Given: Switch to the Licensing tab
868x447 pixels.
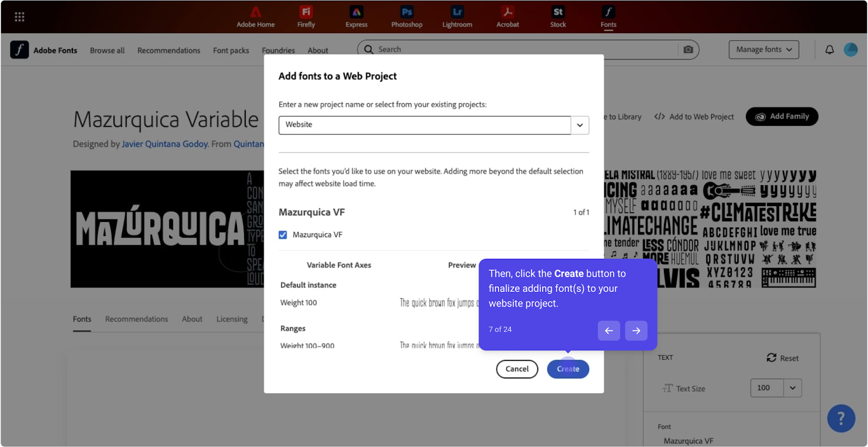Looking at the screenshot, I should point(232,319).
